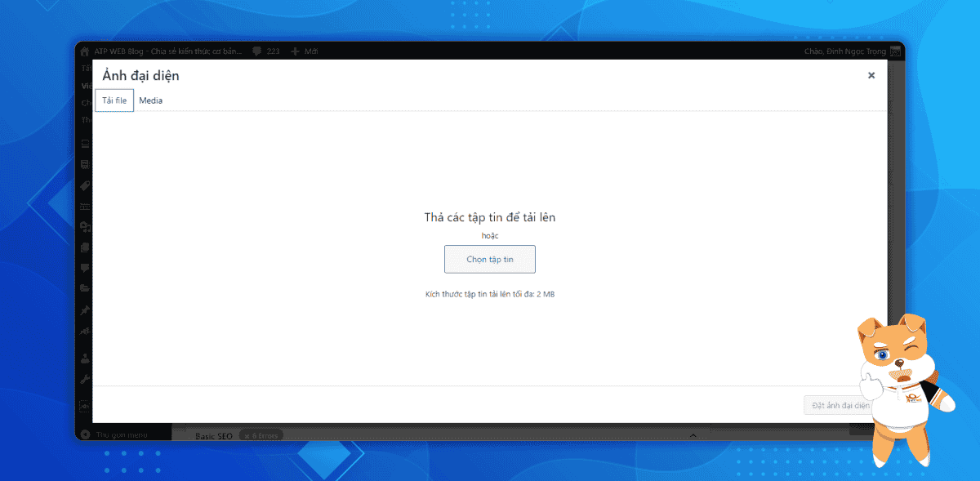Click the home icon in the admin bar
This screenshot has width=980, height=481.
point(84,51)
